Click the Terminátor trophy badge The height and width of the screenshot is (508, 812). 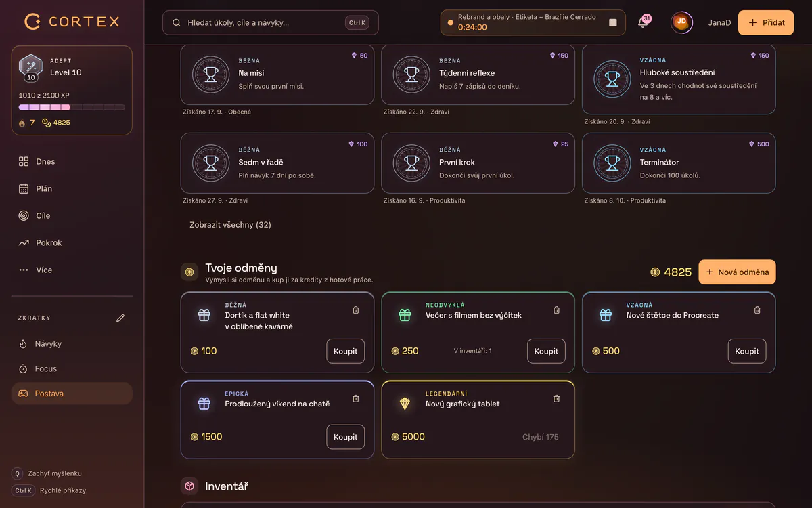[x=612, y=163]
